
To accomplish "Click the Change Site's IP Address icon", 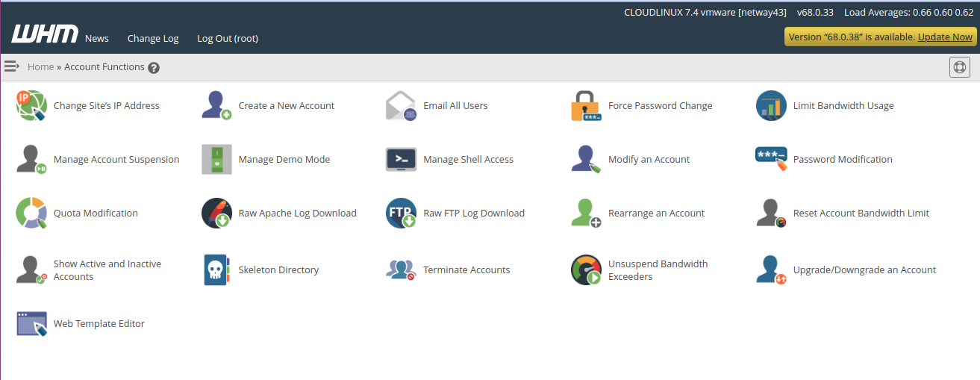I will tap(31, 106).
